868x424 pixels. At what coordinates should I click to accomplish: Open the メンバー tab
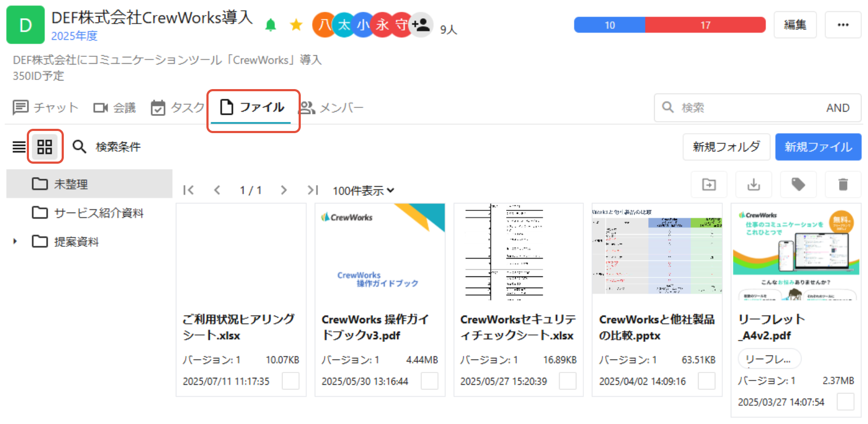pyautogui.click(x=331, y=107)
